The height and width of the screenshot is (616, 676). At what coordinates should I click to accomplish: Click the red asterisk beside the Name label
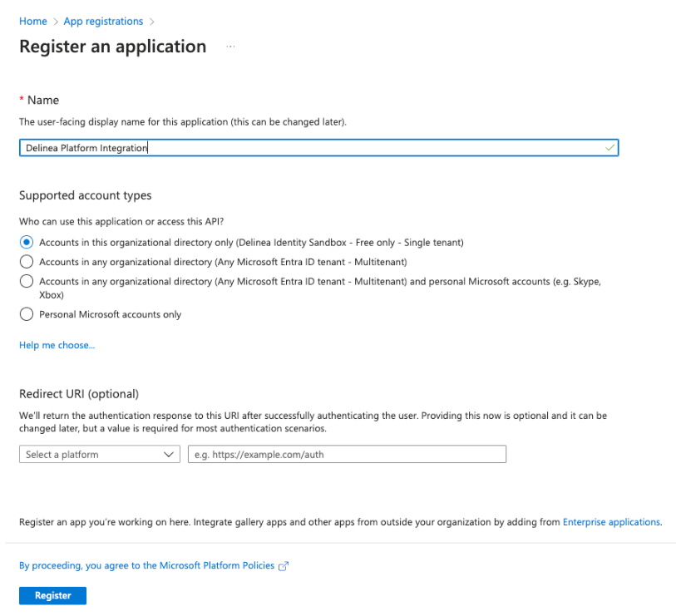click(21, 100)
